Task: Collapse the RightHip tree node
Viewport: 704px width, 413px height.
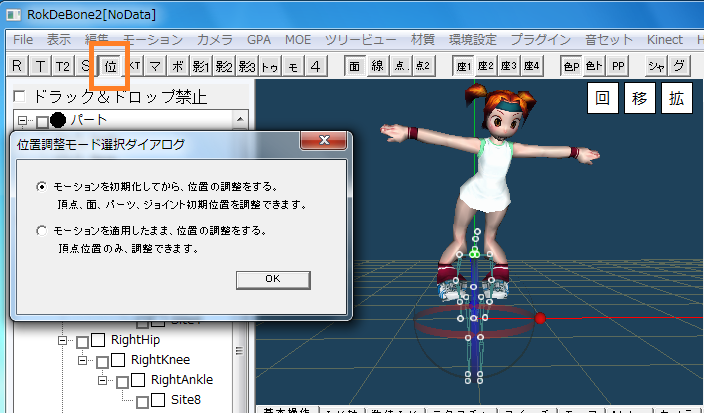Action: point(62,340)
